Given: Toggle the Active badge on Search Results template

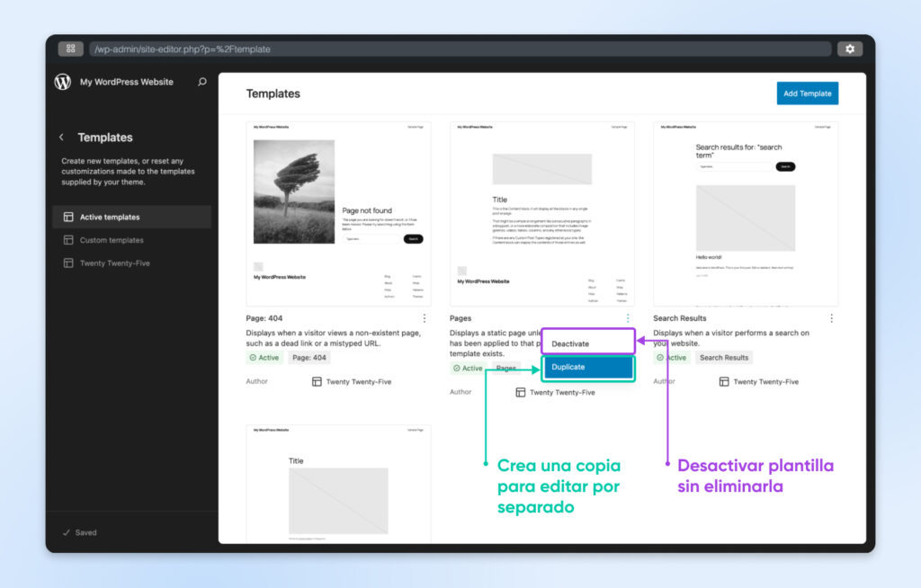Looking at the screenshot, I should click(x=671, y=357).
